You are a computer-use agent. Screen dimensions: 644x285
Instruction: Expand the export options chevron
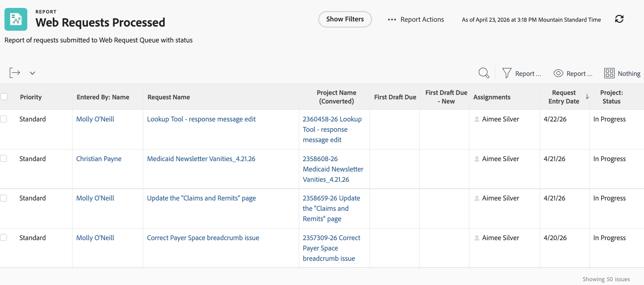32,73
